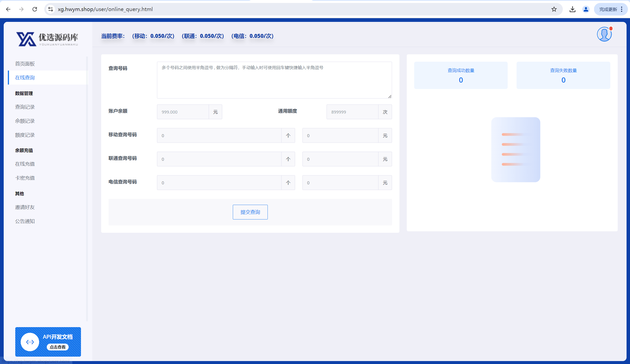630x364 pixels.
Task: Click the 移动查询号码 cost field in 元
Action: point(340,136)
